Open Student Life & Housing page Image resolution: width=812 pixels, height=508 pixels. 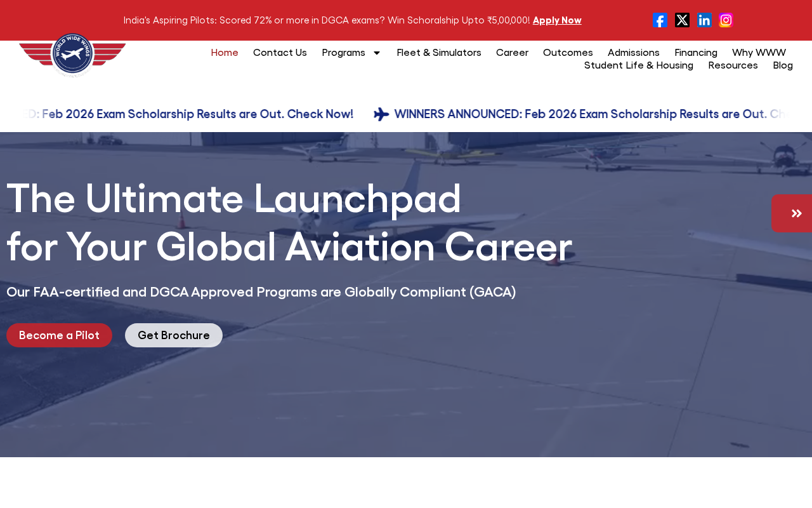click(x=639, y=65)
